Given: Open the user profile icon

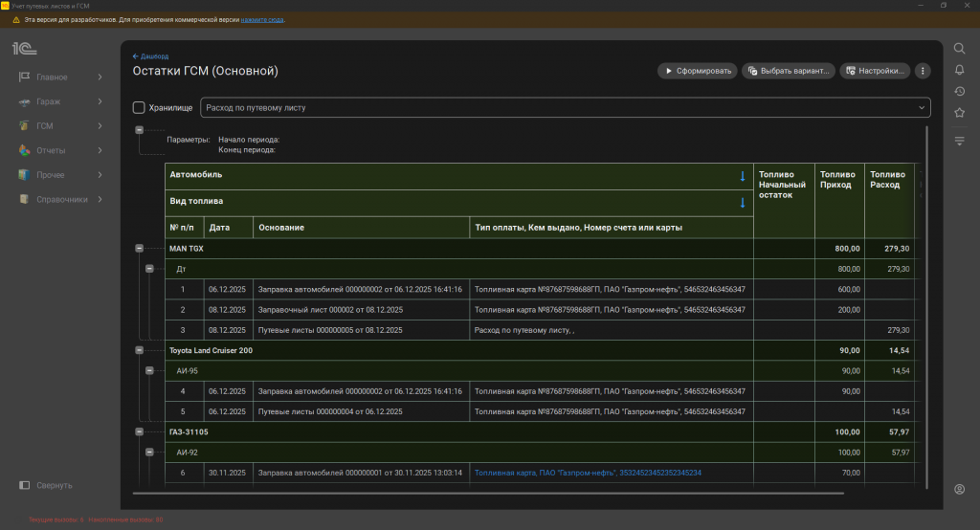Looking at the screenshot, I should click(x=959, y=489).
